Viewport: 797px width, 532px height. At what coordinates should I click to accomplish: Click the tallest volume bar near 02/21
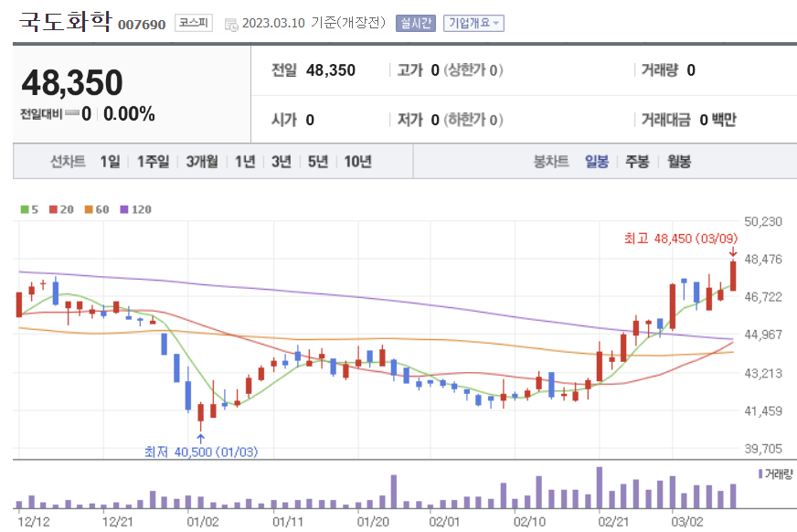[x=600, y=487]
